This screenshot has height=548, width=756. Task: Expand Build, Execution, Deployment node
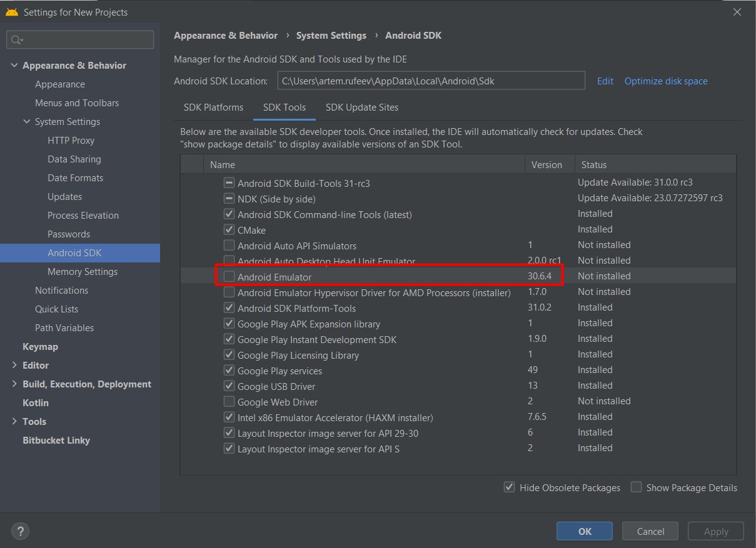click(15, 384)
